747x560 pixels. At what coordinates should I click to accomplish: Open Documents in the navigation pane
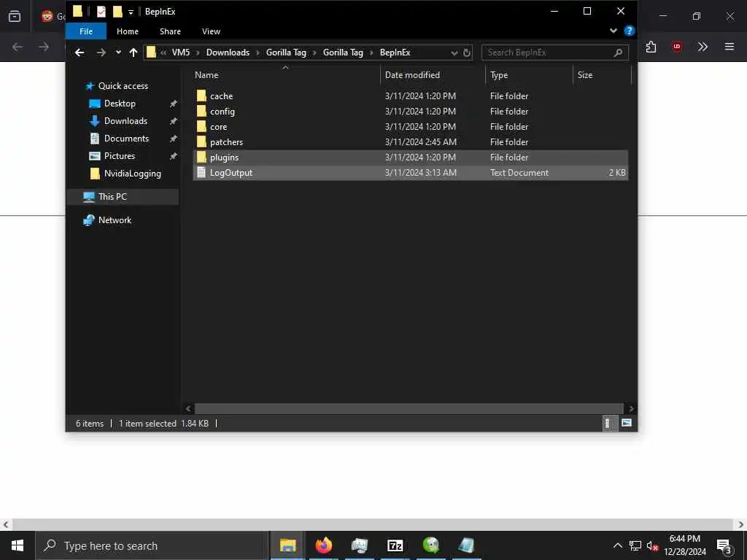click(126, 139)
